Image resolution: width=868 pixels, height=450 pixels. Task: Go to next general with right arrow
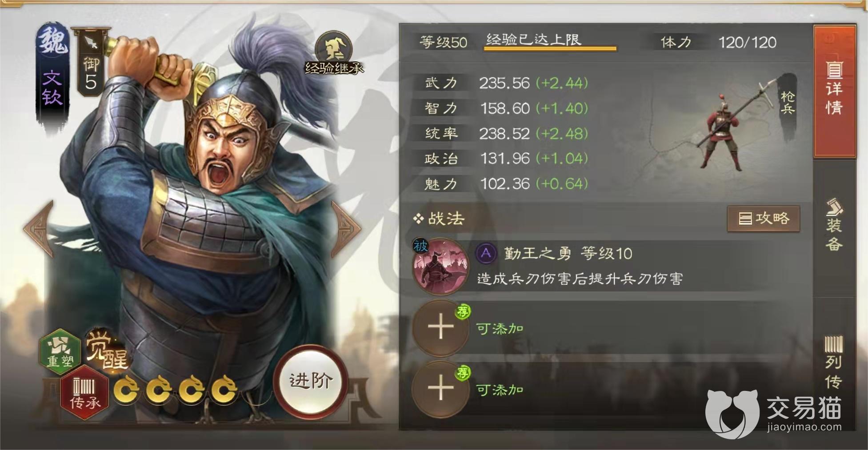coord(347,228)
